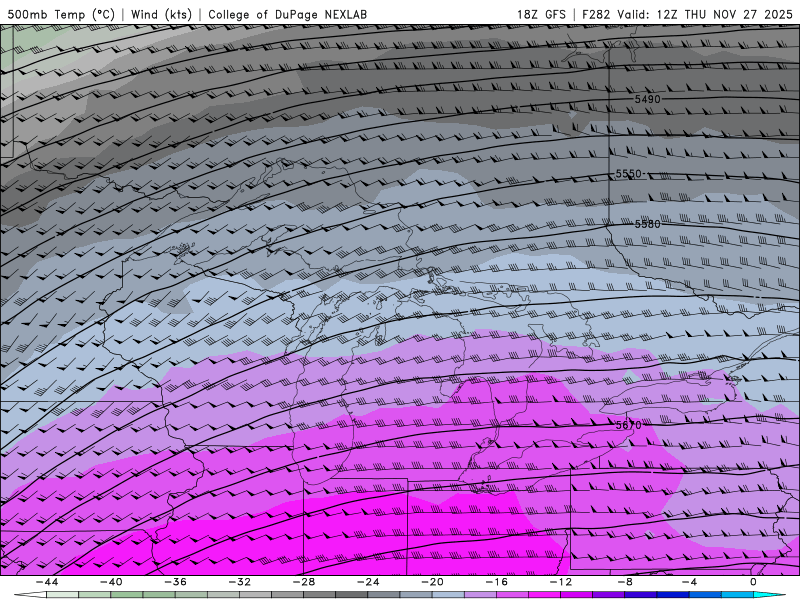Click the 5550 height contour label
This screenshot has height=600, width=800.
click(629, 174)
